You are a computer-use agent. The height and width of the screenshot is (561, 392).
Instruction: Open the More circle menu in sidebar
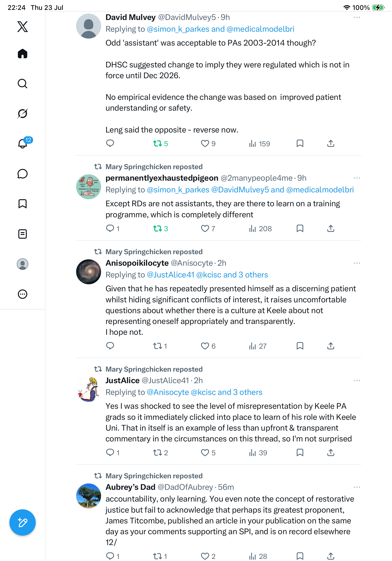(x=23, y=294)
